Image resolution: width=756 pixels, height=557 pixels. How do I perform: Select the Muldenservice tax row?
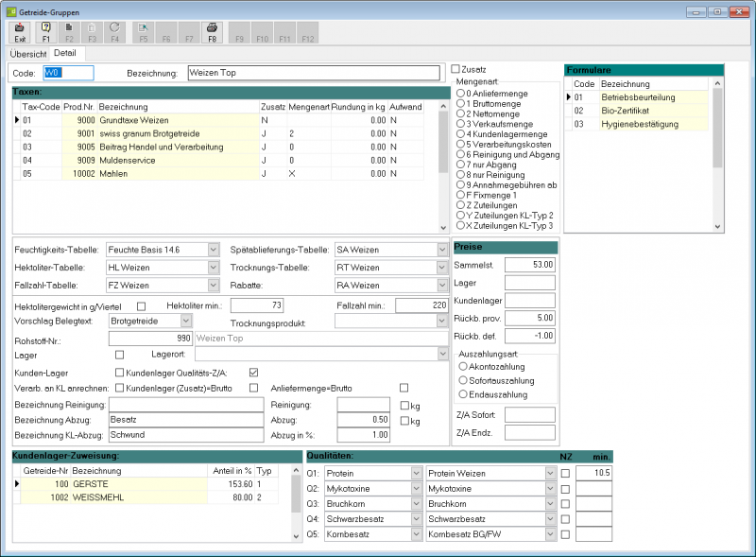tap(219, 160)
